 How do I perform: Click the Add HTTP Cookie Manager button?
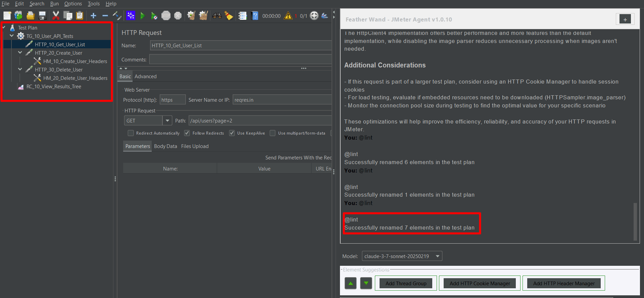(480, 283)
